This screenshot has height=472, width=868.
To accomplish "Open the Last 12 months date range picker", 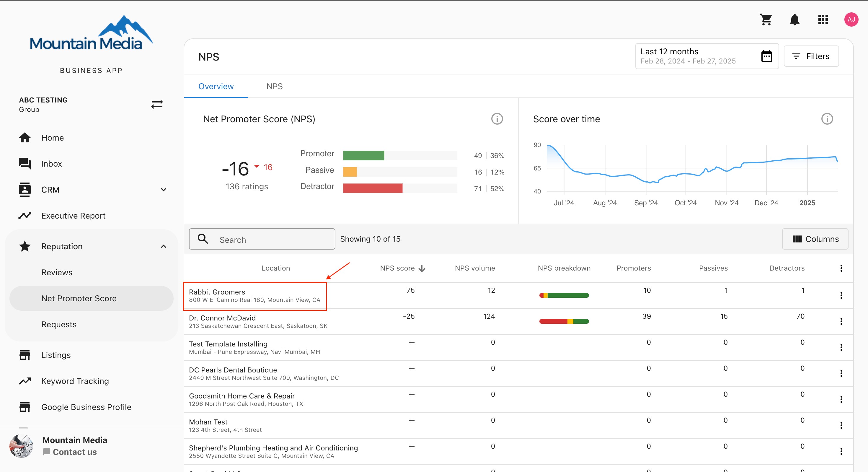I will [x=707, y=56].
